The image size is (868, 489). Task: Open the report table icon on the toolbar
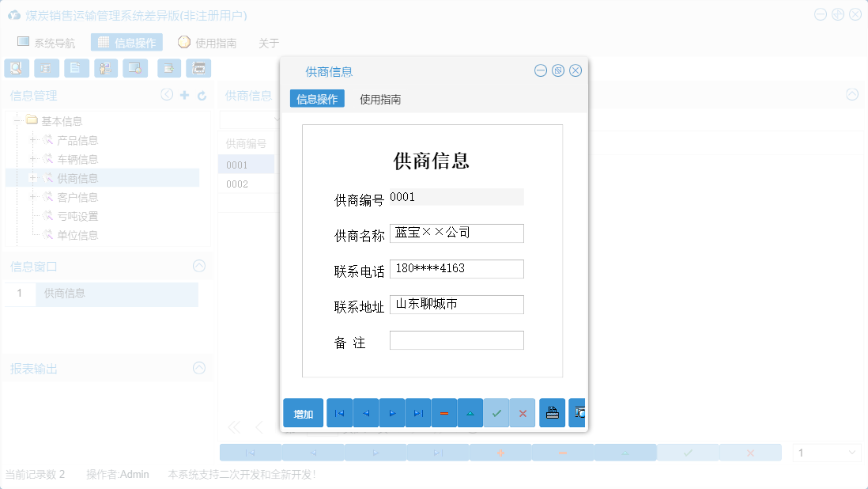click(46, 68)
